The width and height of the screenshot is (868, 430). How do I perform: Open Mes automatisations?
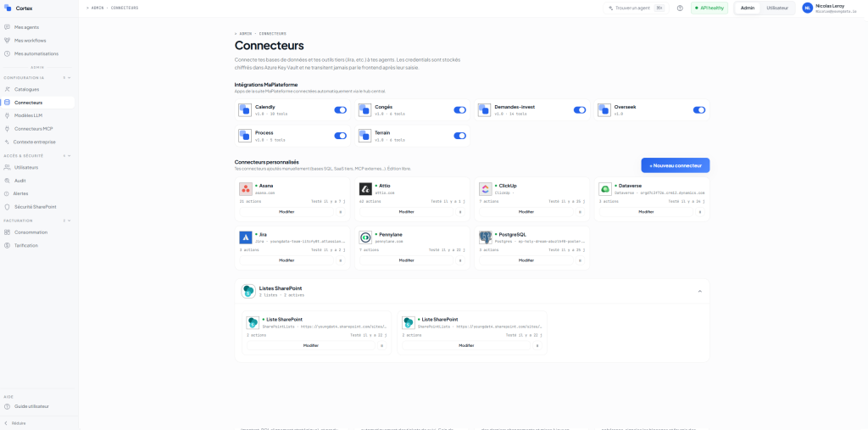tap(37, 53)
